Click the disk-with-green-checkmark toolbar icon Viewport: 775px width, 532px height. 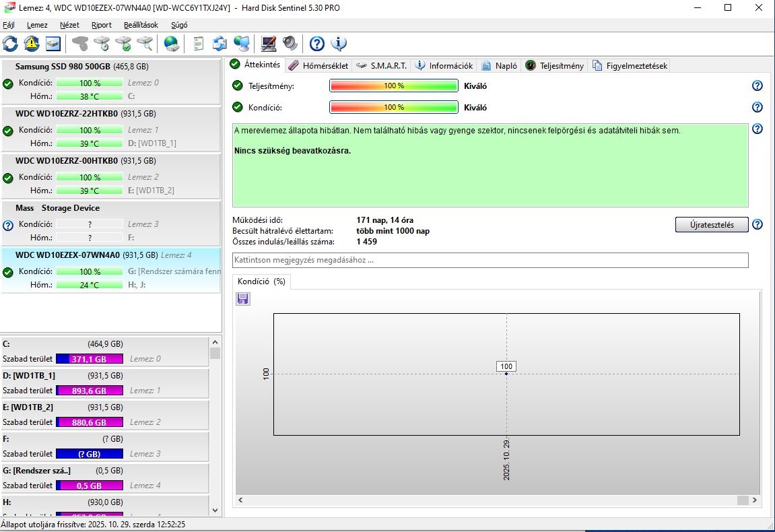(x=124, y=44)
